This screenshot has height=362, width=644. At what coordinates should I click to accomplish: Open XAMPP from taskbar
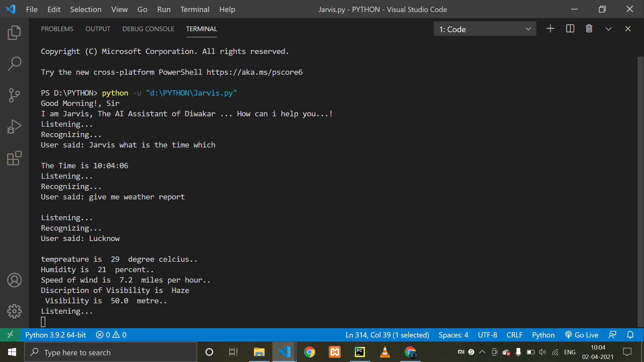pyautogui.click(x=335, y=352)
